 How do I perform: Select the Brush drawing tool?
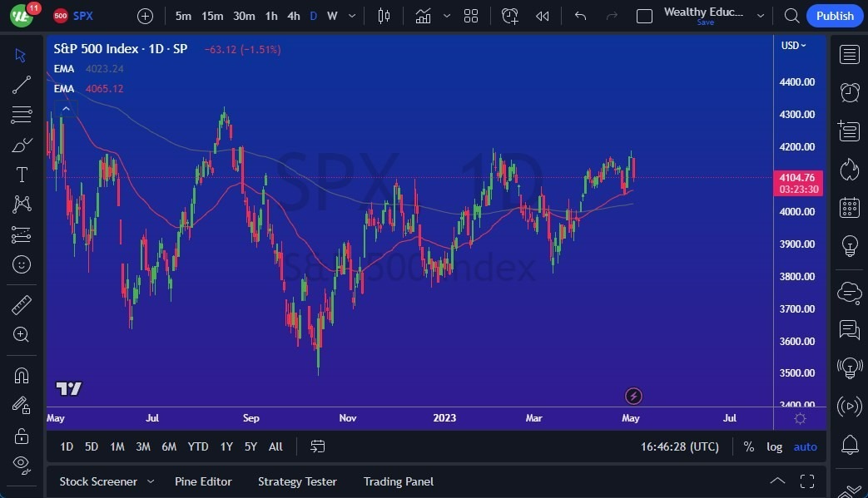click(21, 145)
